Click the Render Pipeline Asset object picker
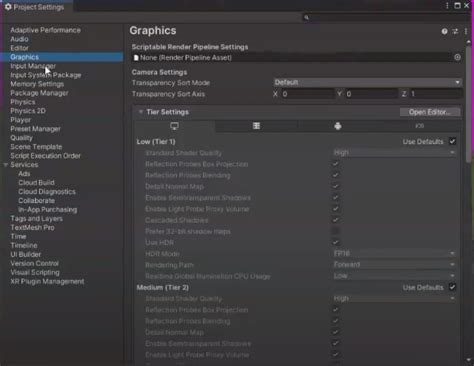The image size is (474, 366). pyautogui.click(x=457, y=57)
